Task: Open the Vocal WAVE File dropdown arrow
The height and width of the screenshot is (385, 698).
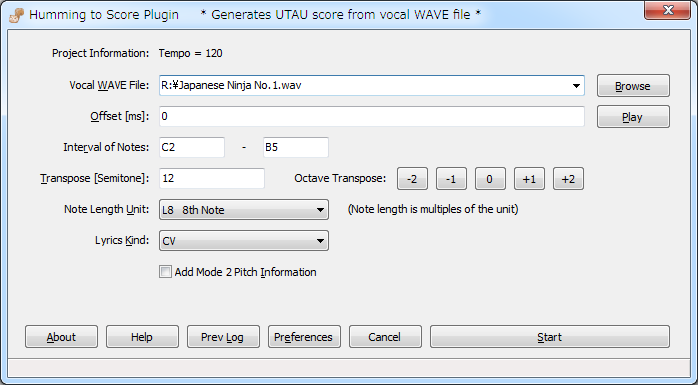Action: click(x=576, y=85)
